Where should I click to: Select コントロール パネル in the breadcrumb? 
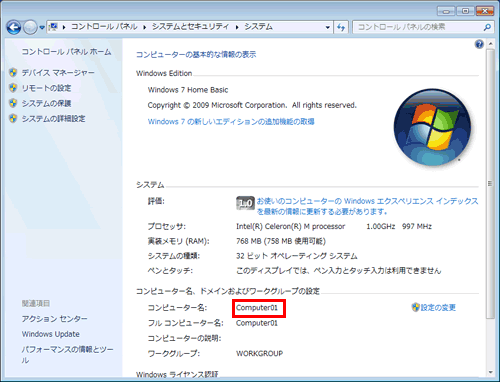(104, 27)
